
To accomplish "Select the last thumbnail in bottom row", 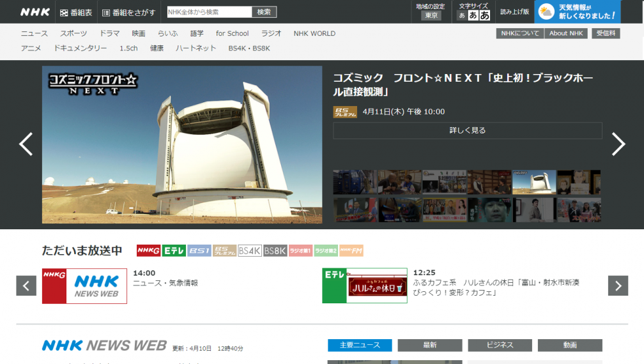I will [579, 210].
